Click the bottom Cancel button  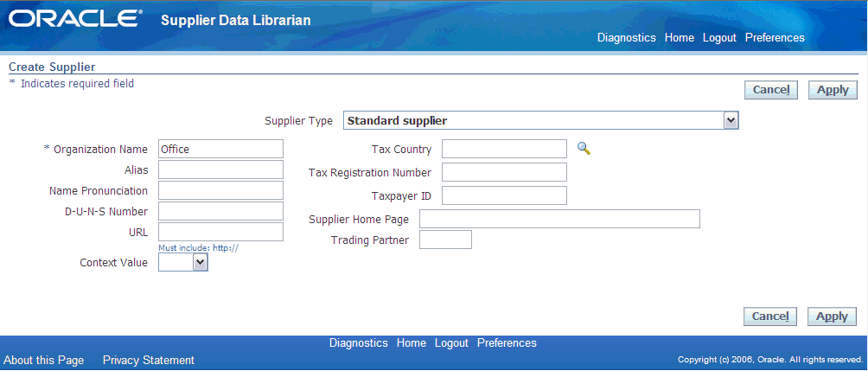(x=770, y=317)
